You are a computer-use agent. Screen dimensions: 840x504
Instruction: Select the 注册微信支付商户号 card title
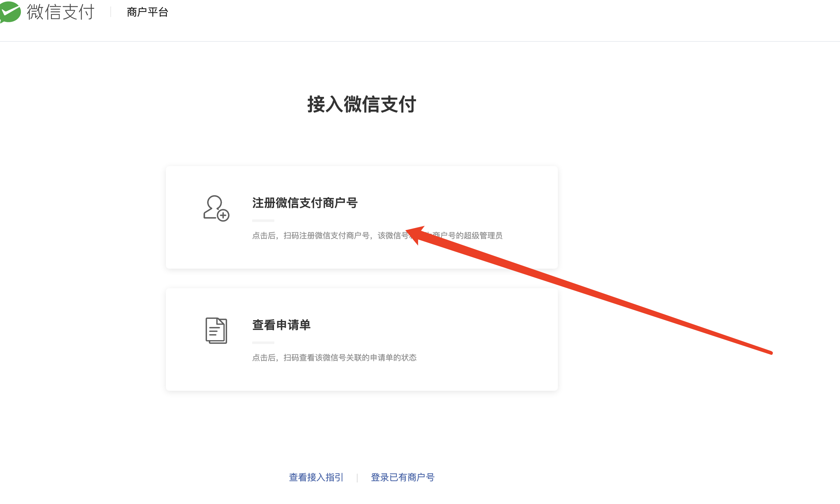[305, 203]
